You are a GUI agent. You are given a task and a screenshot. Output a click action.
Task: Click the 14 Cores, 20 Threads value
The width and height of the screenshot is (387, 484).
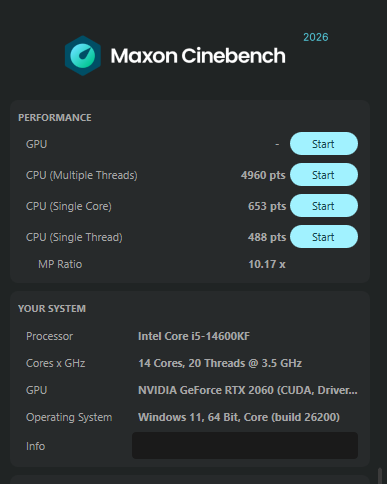(220, 363)
